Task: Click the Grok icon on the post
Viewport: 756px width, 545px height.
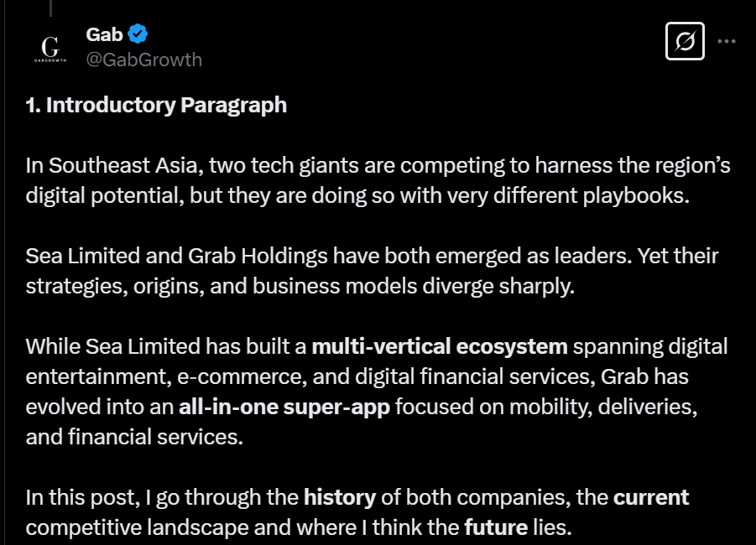Action: tap(685, 40)
